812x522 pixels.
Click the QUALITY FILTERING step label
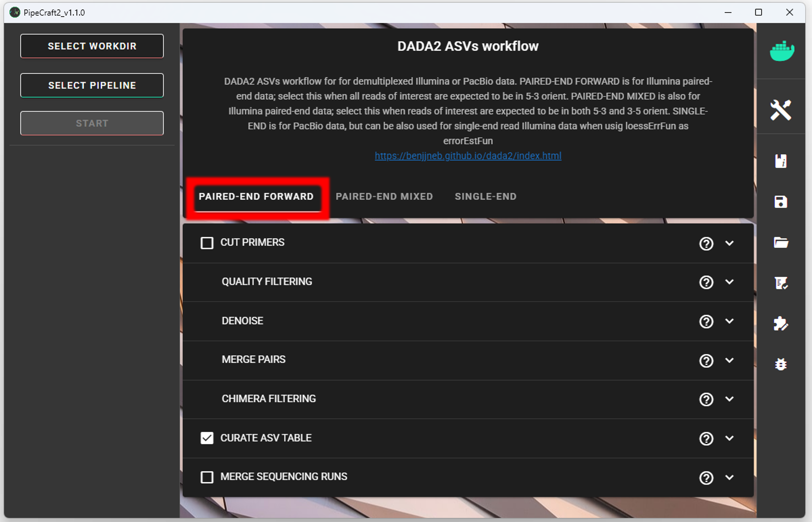click(267, 282)
